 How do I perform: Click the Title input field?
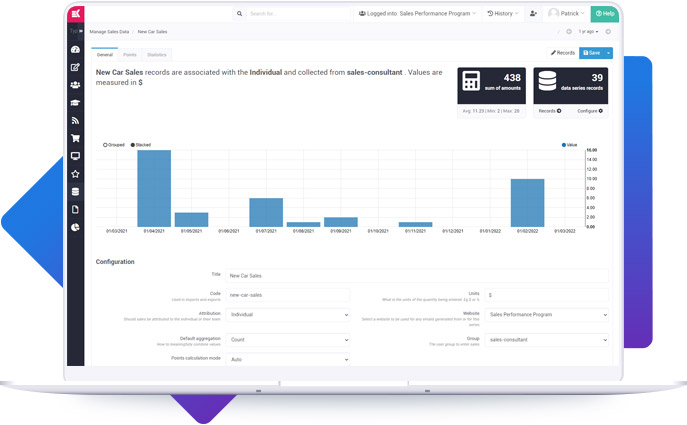416,275
